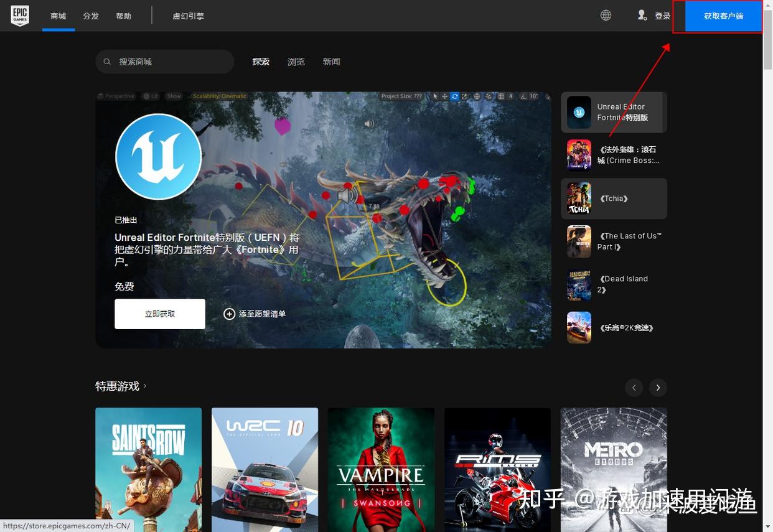This screenshot has height=532, width=773.
Task: Go to previous 特惠游戏 carousel page
Action: pyautogui.click(x=634, y=388)
